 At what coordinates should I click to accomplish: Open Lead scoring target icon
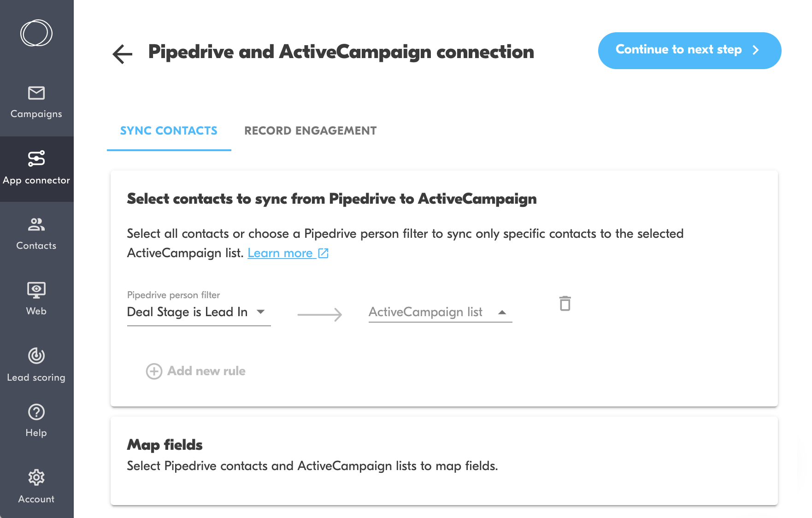(x=36, y=356)
